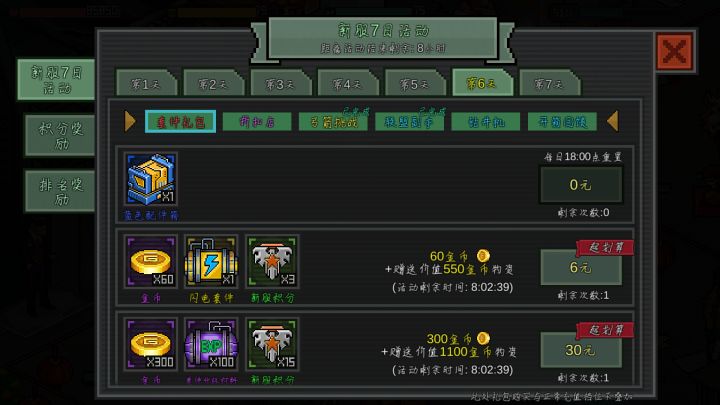Claim the 0元 free pack button
This screenshot has width=720, height=405.
[581, 185]
